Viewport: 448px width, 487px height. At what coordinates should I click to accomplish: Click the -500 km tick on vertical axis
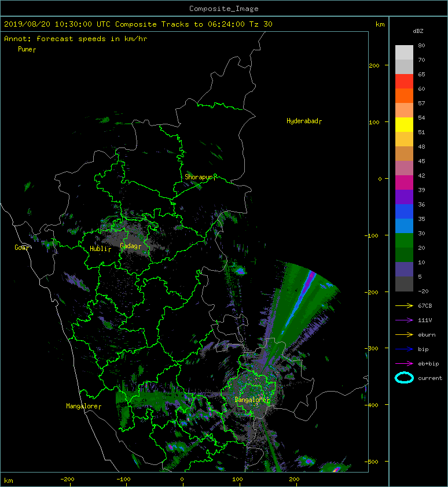coord(371,462)
